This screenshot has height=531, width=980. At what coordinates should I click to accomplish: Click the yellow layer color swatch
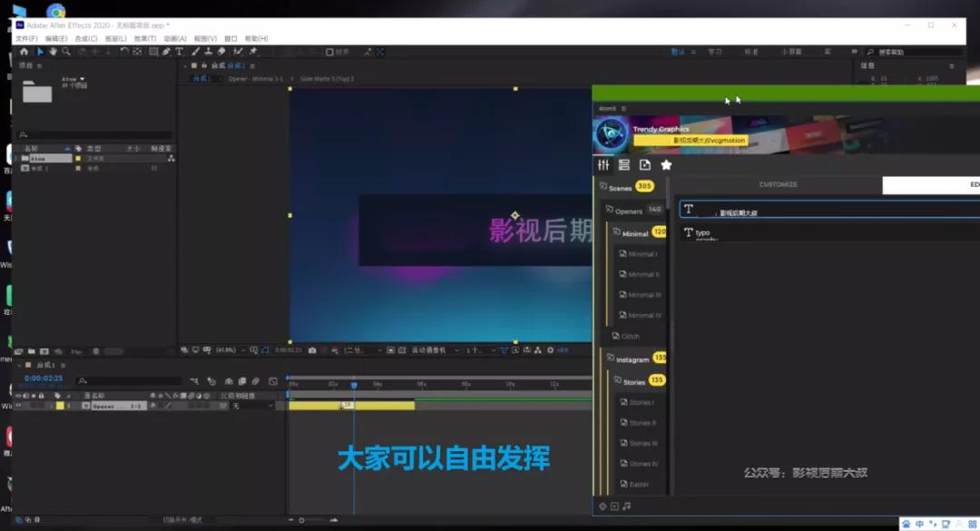(62, 405)
